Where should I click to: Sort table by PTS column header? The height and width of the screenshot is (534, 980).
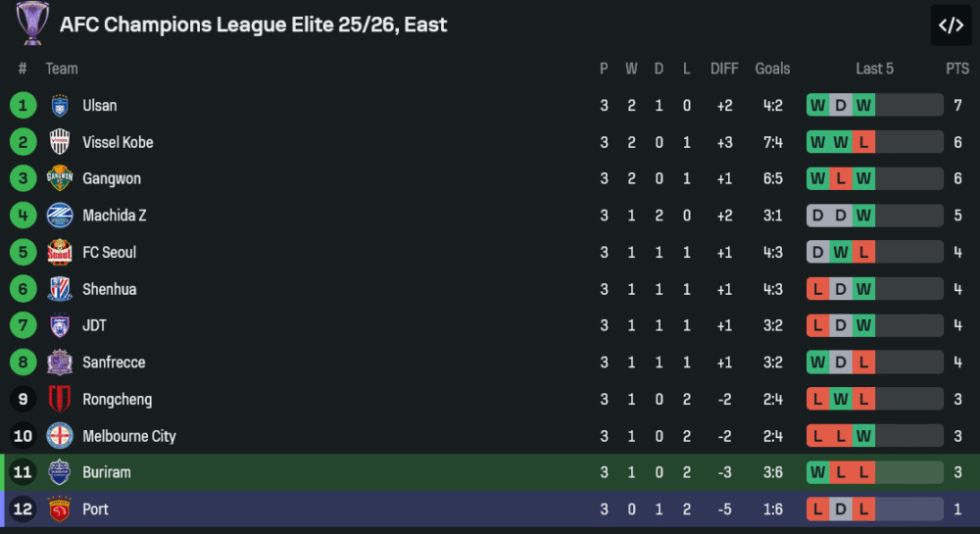[956, 69]
